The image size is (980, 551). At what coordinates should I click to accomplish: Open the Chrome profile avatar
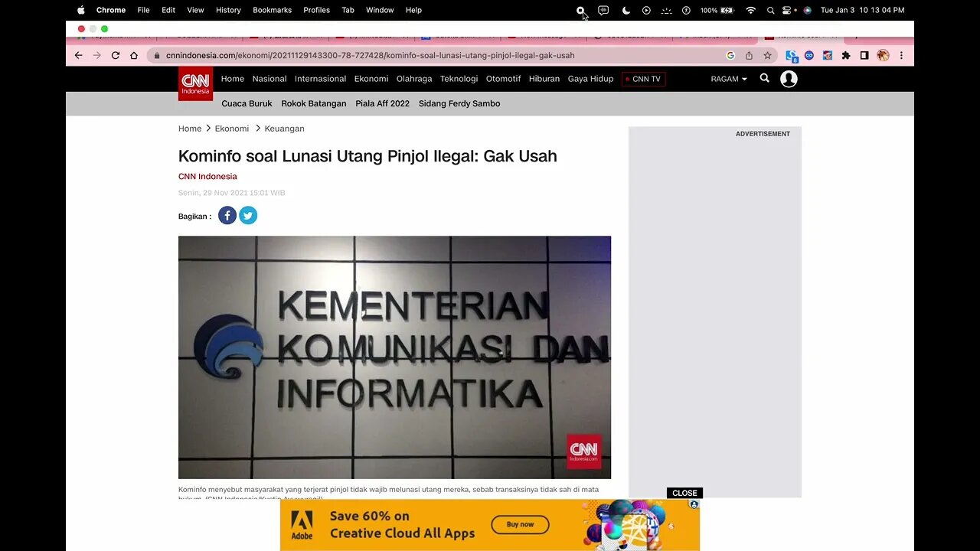[883, 55]
